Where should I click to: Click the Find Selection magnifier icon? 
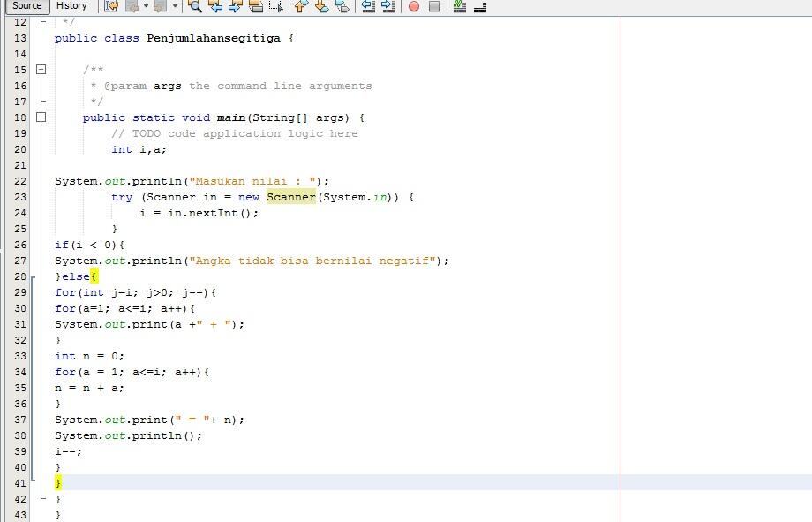(x=195, y=6)
